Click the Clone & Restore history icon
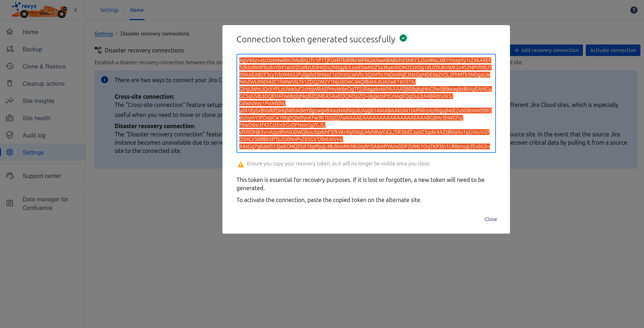The image size is (644, 328). (10, 66)
